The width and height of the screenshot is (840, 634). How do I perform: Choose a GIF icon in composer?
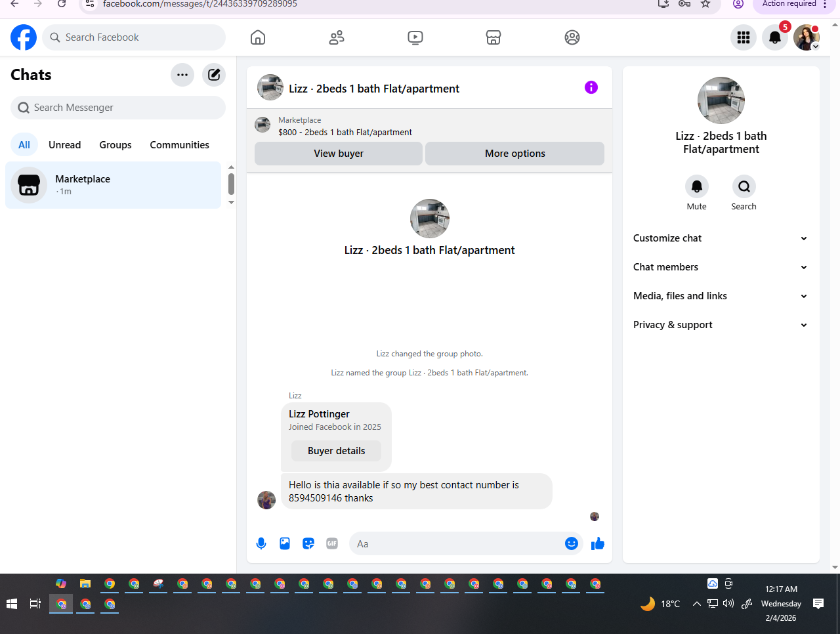coord(332,543)
